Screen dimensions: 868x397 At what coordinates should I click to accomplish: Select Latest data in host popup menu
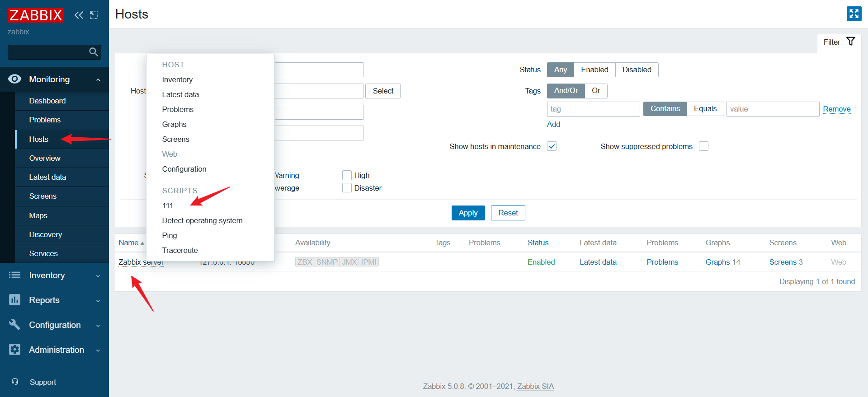[x=180, y=94]
